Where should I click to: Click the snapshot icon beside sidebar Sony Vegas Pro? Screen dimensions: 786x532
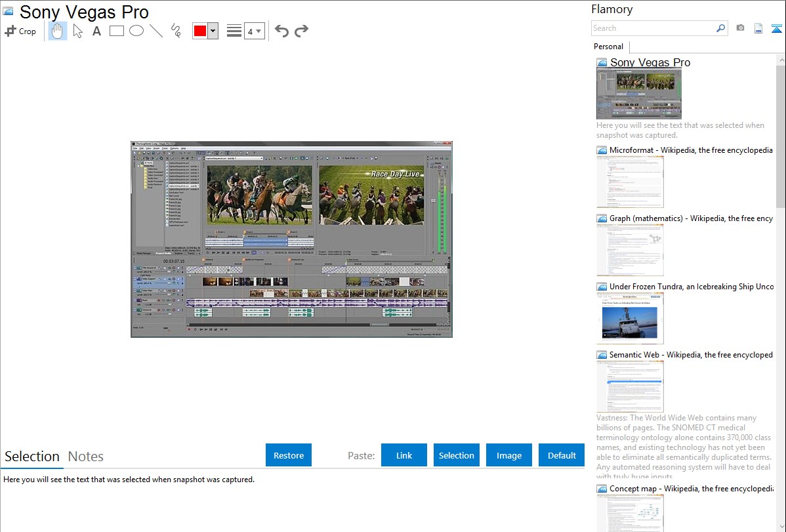point(602,63)
